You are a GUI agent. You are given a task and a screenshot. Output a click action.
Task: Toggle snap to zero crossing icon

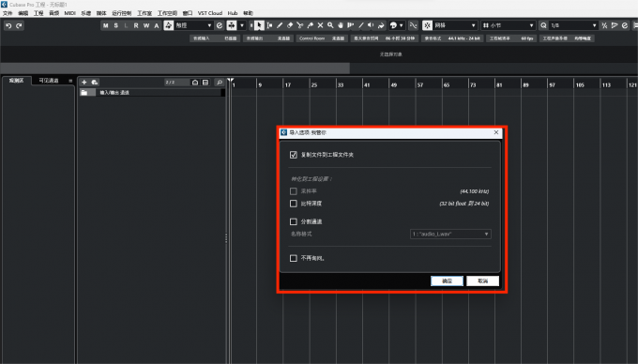click(x=414, y=25)
